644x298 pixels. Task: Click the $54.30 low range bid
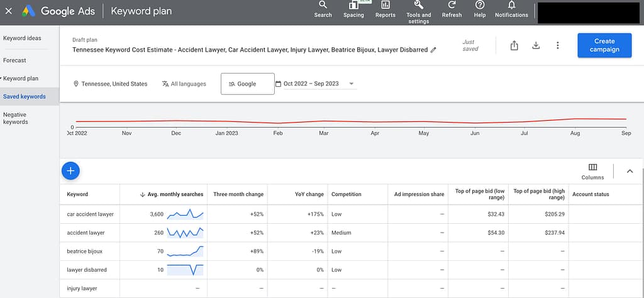click(x=496, y=233)
